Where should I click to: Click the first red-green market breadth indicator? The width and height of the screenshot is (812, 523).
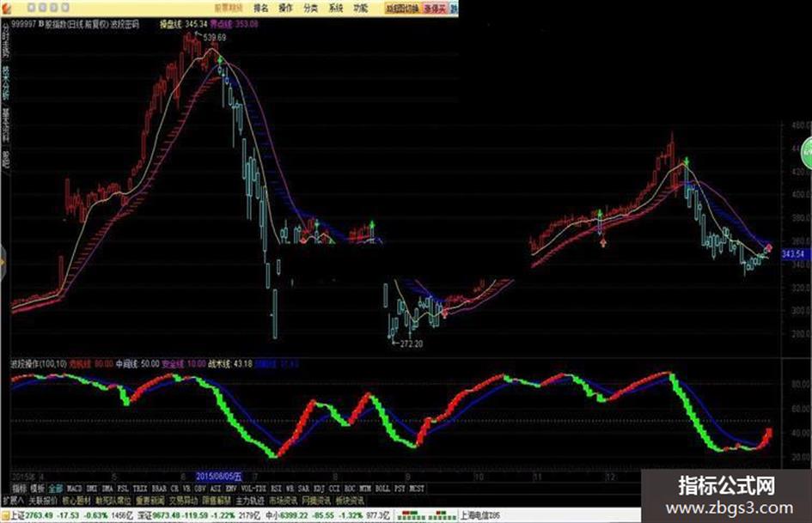point(412,515)
